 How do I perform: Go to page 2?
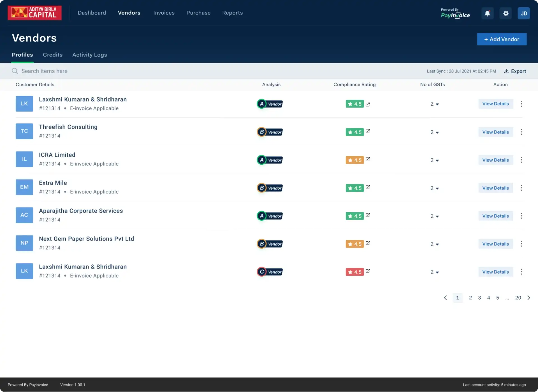pyautogui.click(x=470, y=298)
